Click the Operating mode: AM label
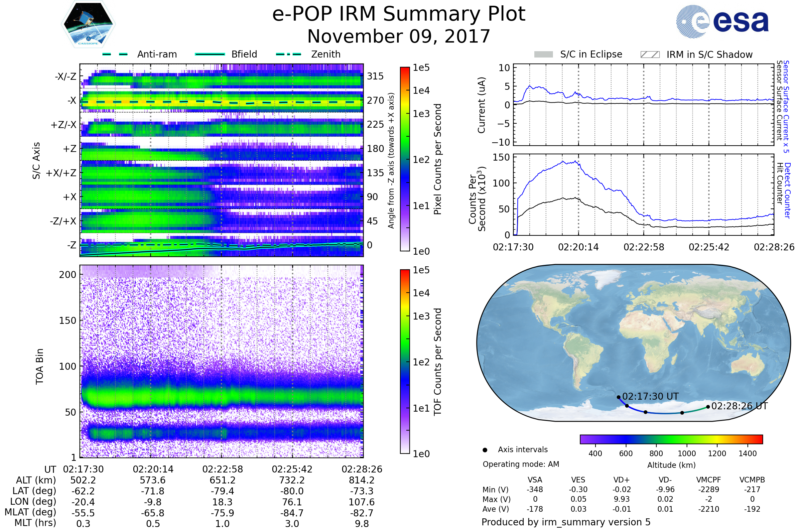The height and width of the screenshot is (532, 798). coord(521,464)
